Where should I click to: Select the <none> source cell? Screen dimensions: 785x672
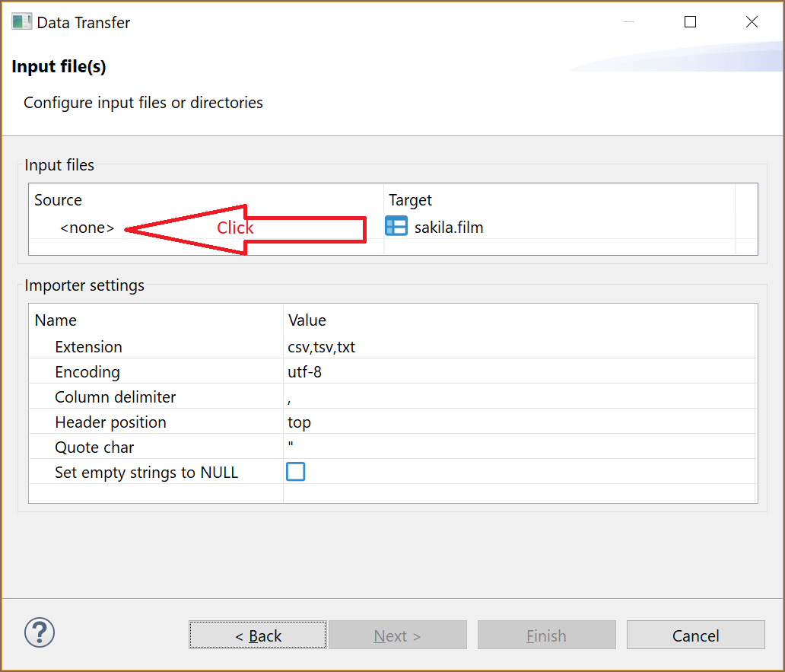pyautogui.click(x=87, y=228)
